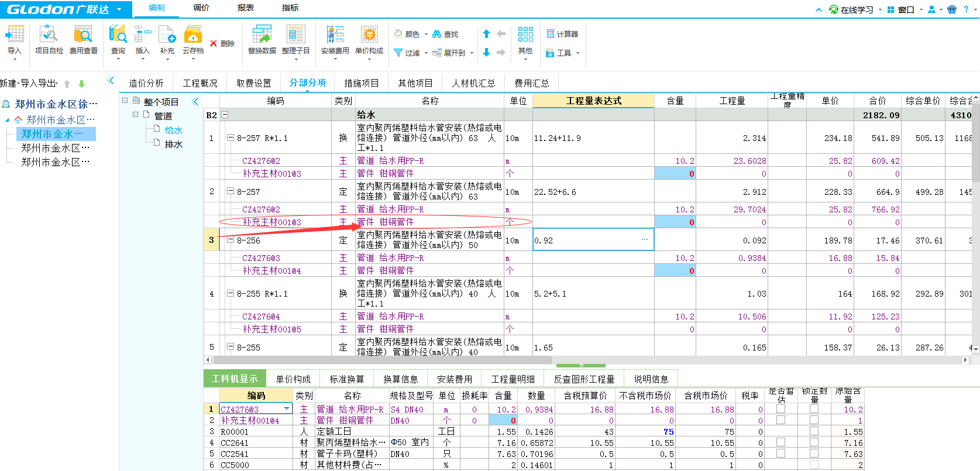
Task: Check 是否暂估 for row CC2641
Action: point(780,442)
